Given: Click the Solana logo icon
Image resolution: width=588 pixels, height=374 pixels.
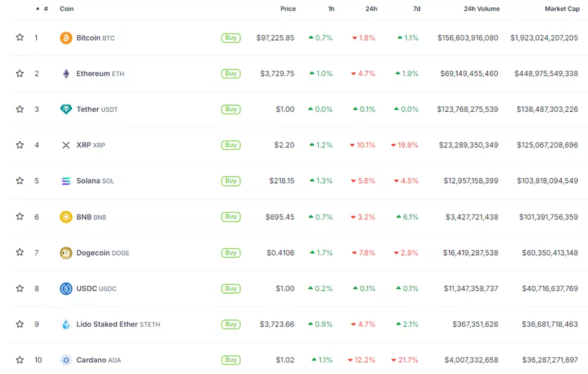Looking at the screenshot, I should [x=66, y=181].
